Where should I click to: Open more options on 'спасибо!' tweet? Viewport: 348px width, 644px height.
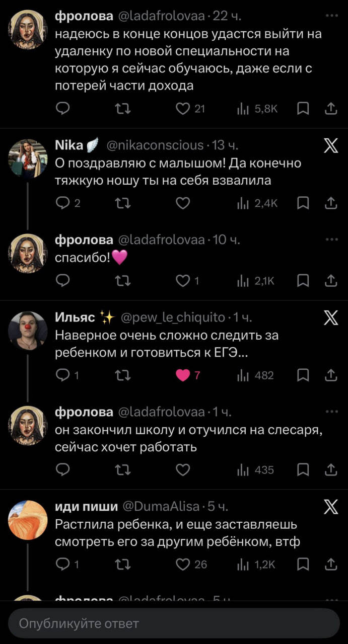click(331, 239)
